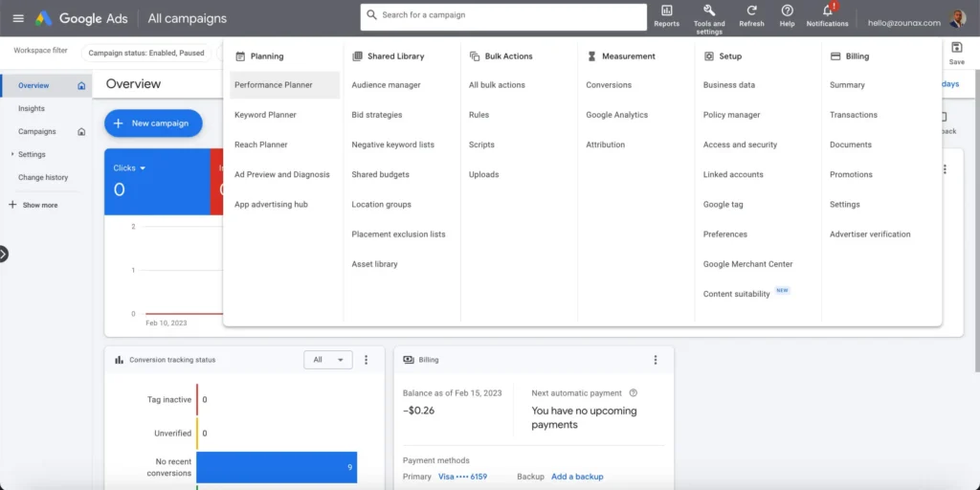
Task: Open Audience manager
Action: (387, 85)
